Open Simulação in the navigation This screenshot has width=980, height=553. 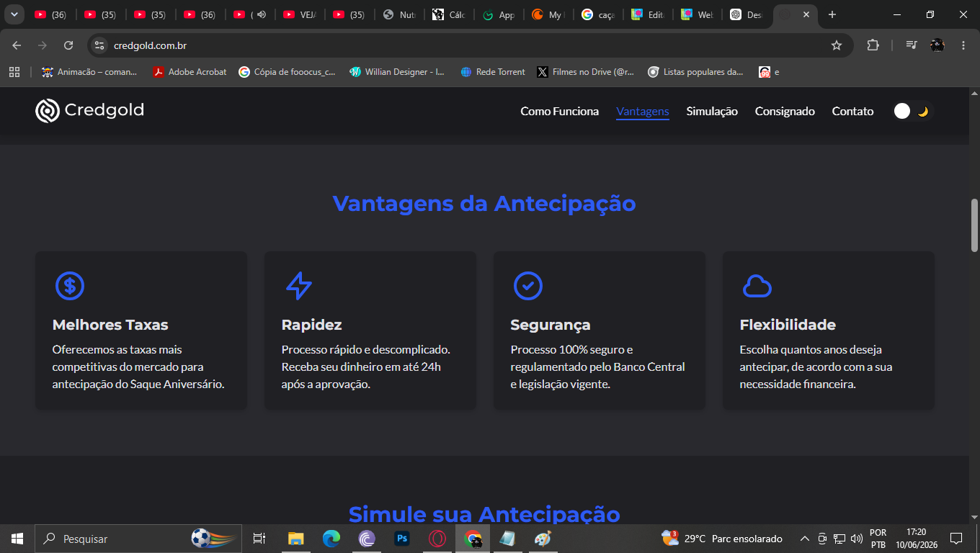[712, 111]
